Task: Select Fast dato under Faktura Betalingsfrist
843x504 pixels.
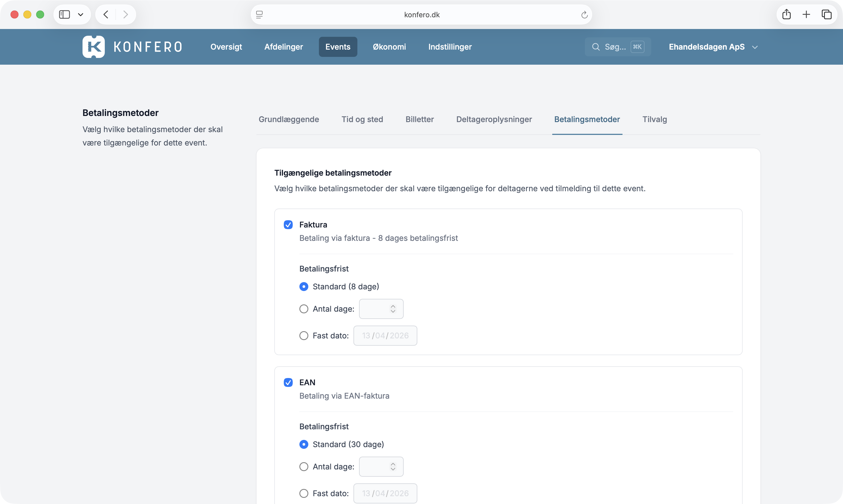Action: click(x=303, y=335)
